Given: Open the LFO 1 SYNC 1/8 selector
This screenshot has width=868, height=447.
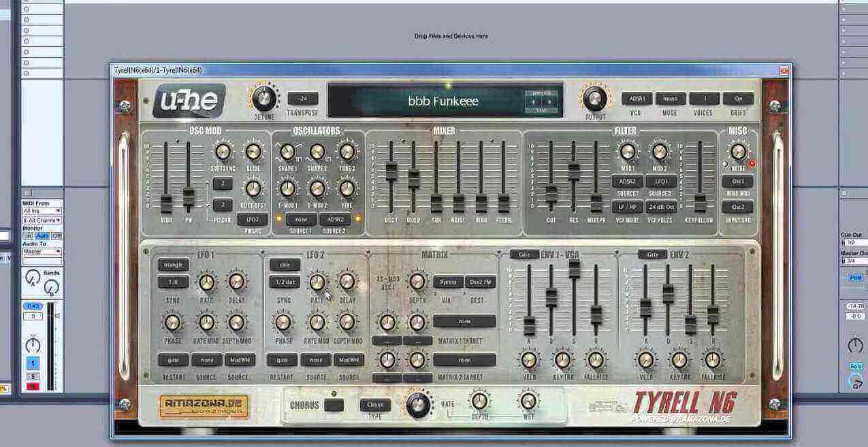Looking at the screenshot, I should pos(173,282).
